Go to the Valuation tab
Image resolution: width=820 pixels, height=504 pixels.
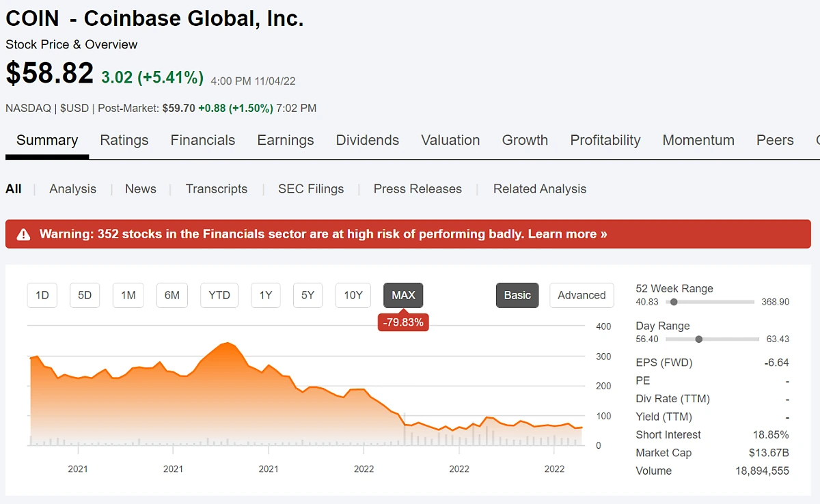point(450,140)
